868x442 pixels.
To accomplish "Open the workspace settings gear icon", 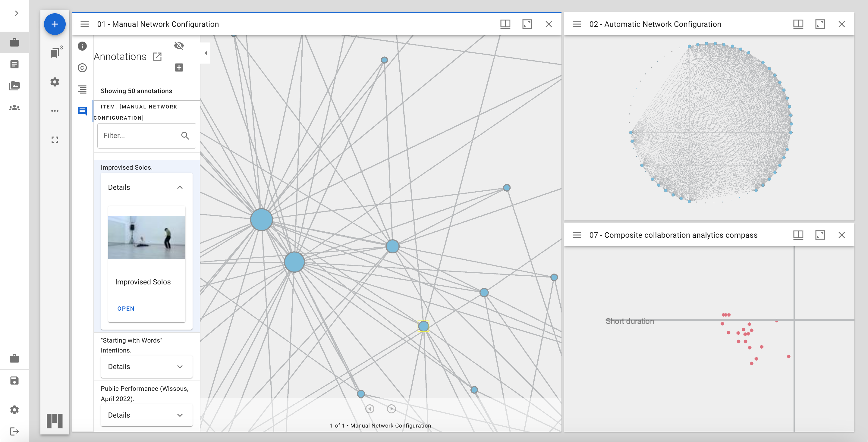I will coord(55,82).
